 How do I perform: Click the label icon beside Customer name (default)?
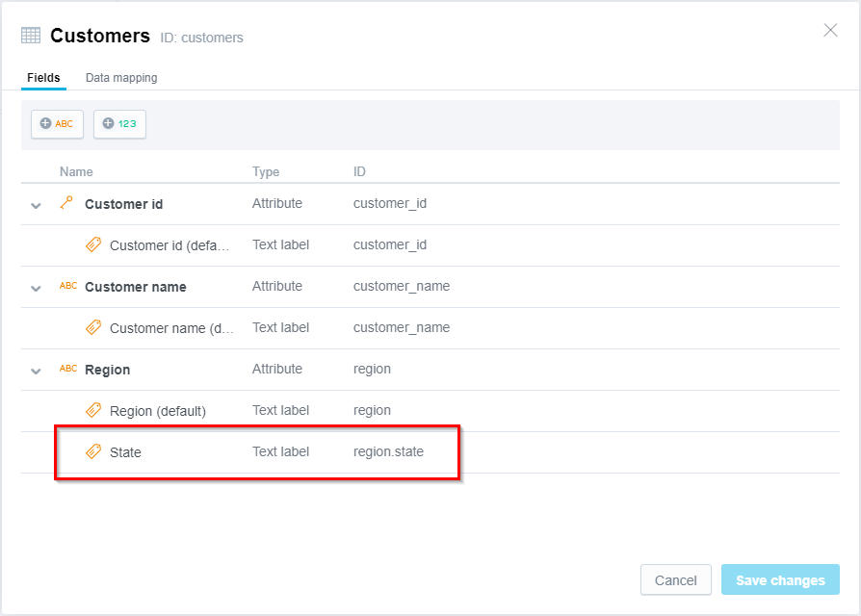(x=92, y=327)
